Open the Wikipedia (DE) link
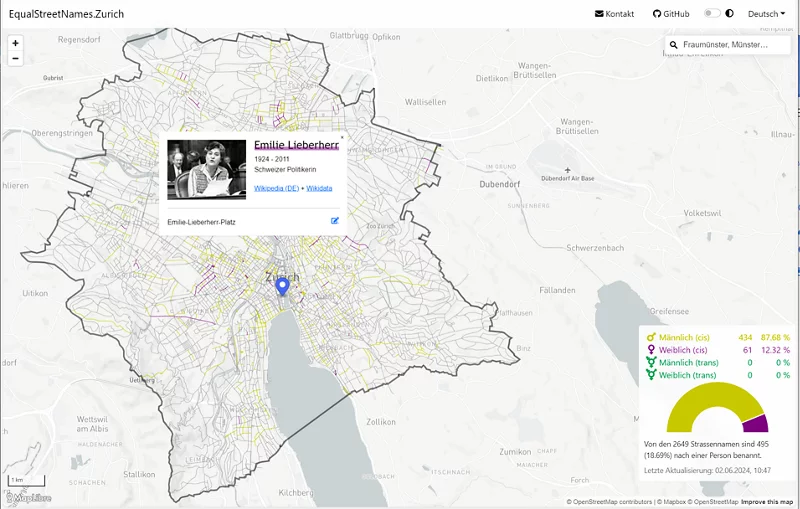 click(x=277, y=188)
